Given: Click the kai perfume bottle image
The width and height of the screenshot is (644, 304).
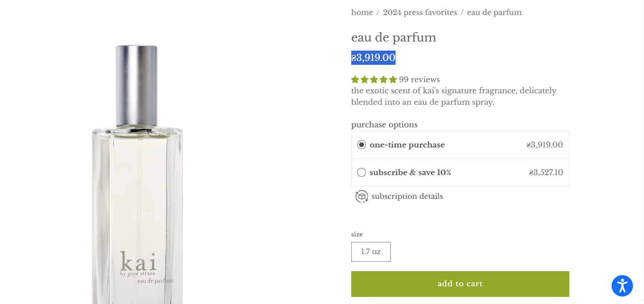Looking at the screenshot, I should [x=137, y=174].
